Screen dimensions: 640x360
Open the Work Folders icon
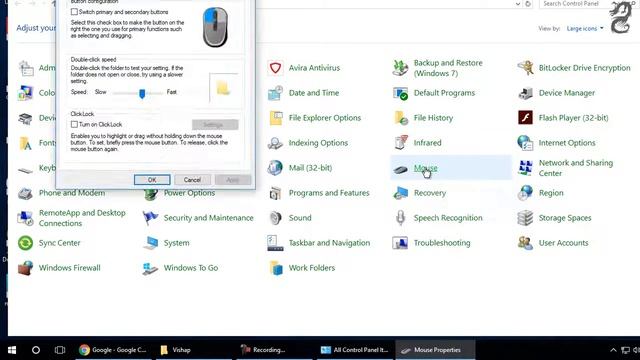(x=276, y=268)
